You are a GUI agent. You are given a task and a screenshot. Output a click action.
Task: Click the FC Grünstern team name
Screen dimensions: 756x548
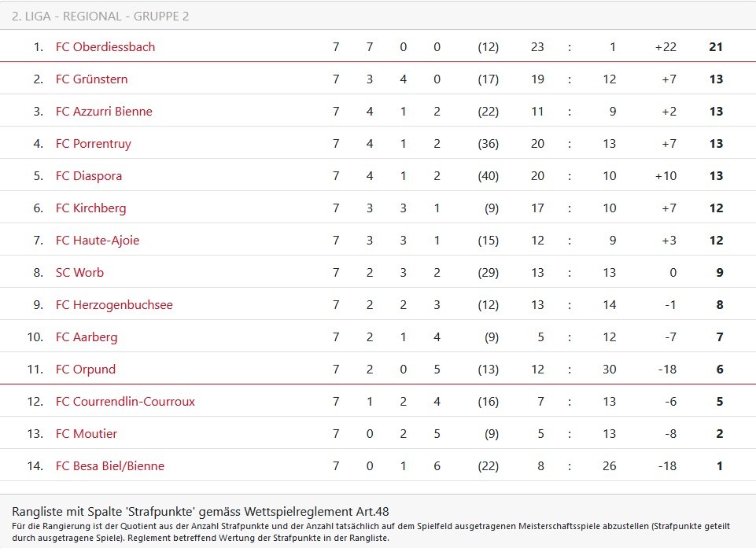[91, 79]
